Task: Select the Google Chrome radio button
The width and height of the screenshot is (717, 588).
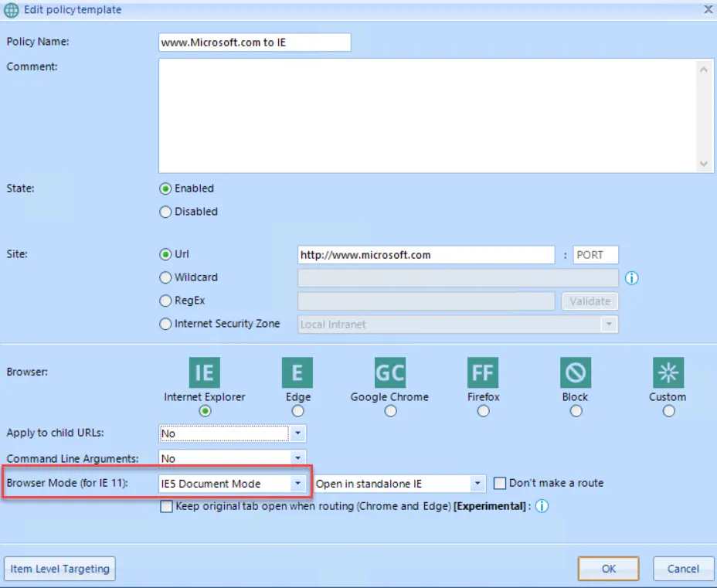Action: 390,411
